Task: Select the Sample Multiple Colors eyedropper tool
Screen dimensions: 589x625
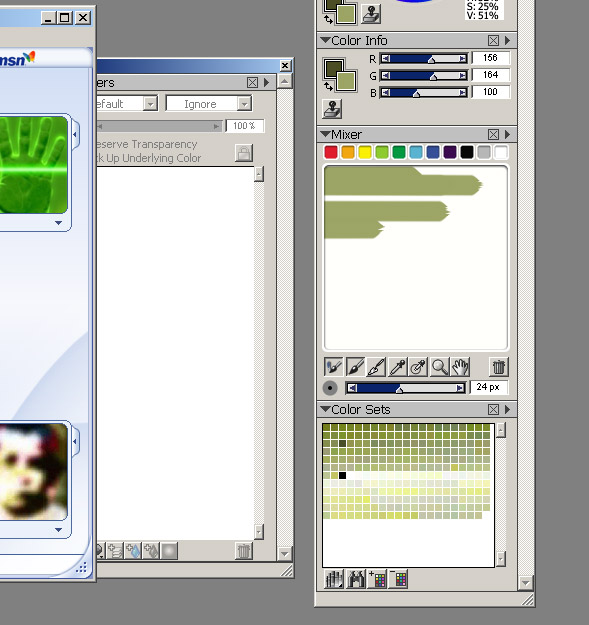Action: click(x=418, y=366)
